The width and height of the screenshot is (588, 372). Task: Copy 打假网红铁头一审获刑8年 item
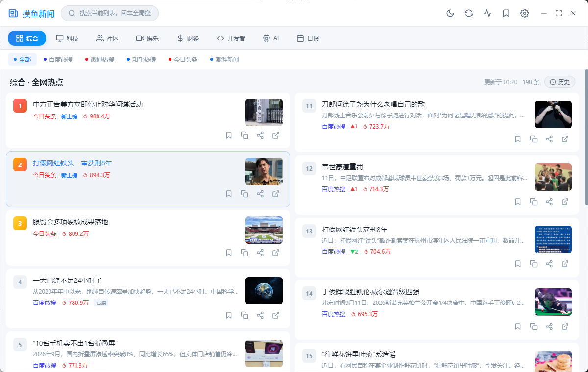coord(245,194)
